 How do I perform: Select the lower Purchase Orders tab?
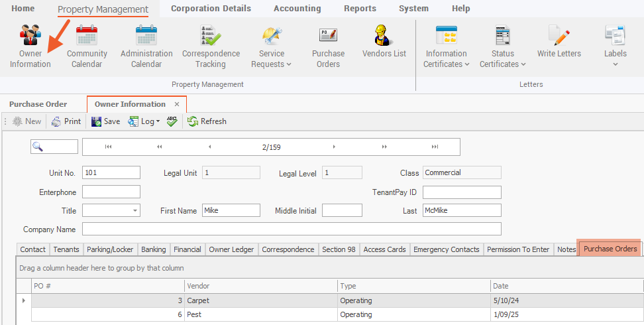click(x=610, y=249)
